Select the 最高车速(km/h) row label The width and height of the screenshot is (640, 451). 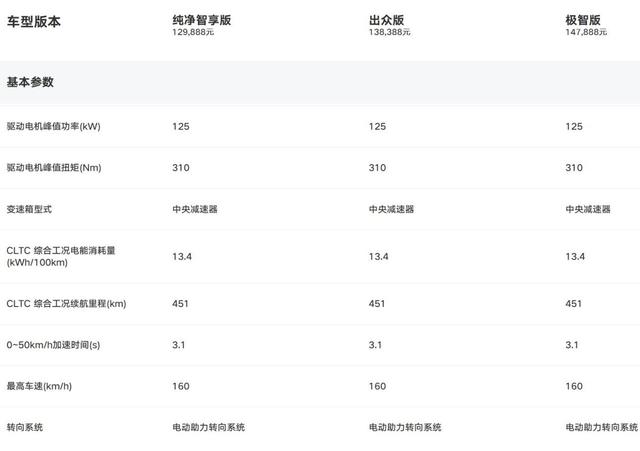point(39,386)
